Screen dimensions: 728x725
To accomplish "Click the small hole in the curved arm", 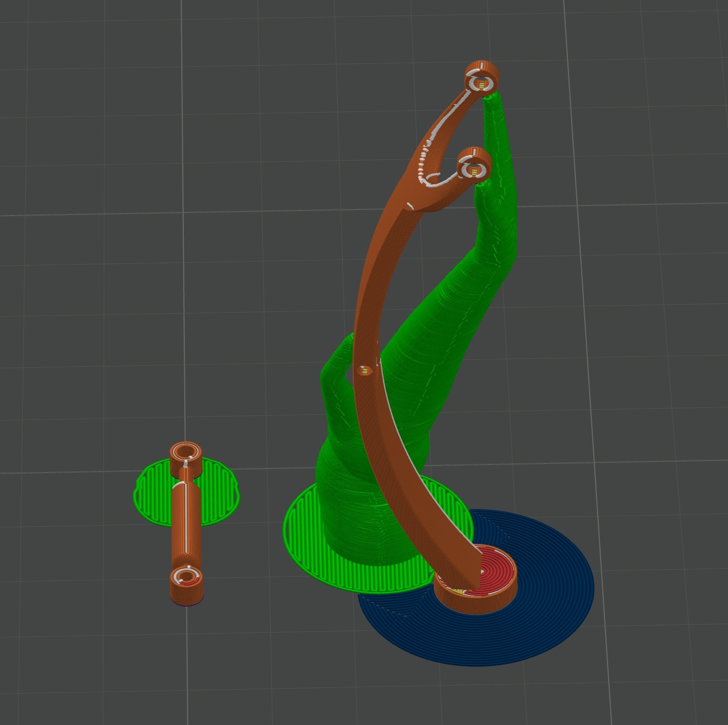I will point(364,371).
